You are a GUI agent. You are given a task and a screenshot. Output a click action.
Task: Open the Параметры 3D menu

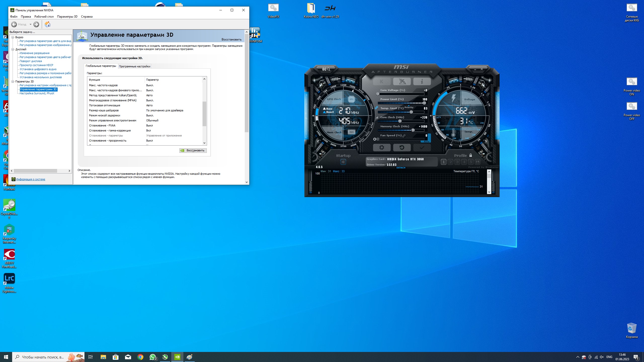pos(67,17)
